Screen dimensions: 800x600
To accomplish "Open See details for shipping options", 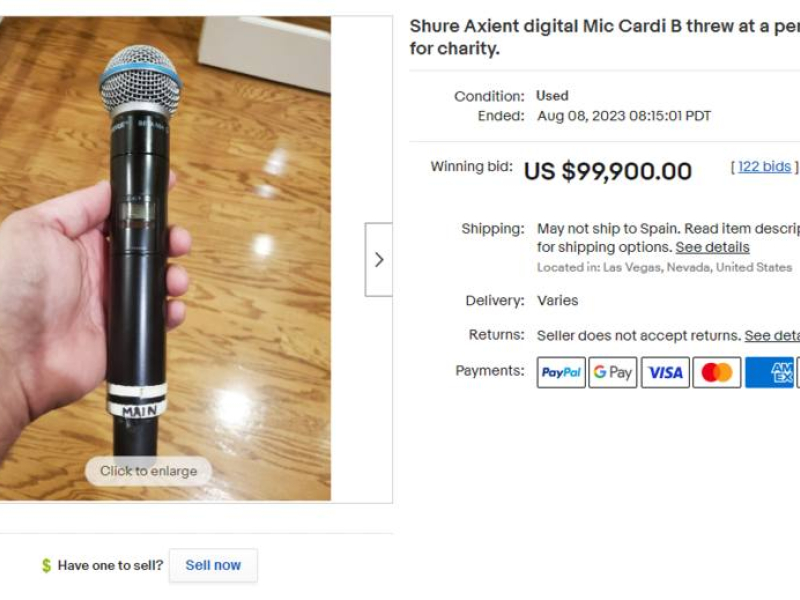I will pos(712,247).
